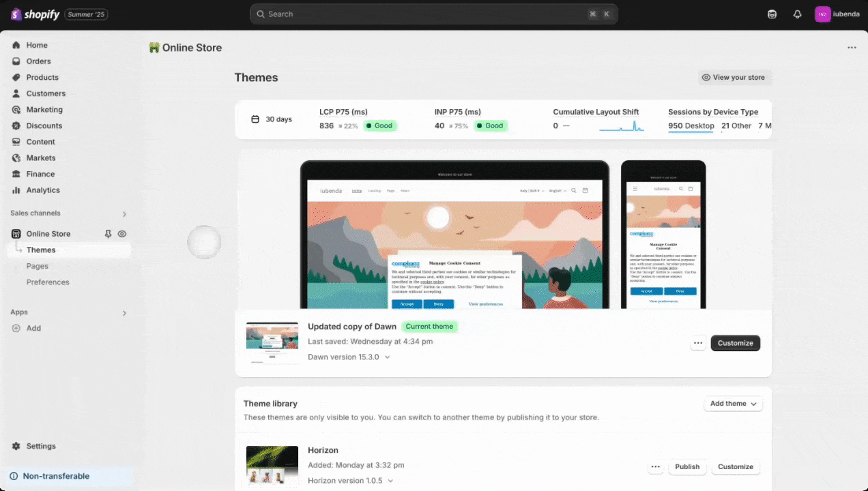Image resolution: width=868 pixels, height=491 pixels.
Task: Navigate to Customers in the sidebar
Action: 46,93
